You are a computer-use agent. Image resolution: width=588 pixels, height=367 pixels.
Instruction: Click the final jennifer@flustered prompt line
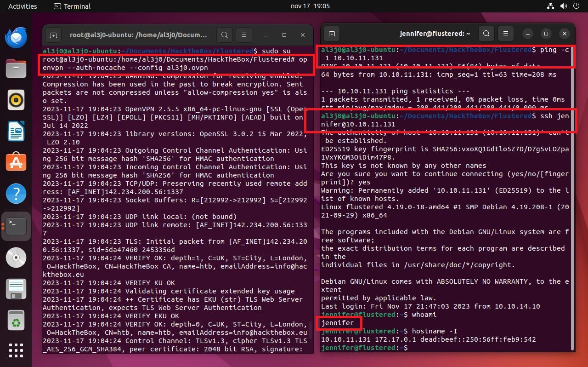point(364,348)
